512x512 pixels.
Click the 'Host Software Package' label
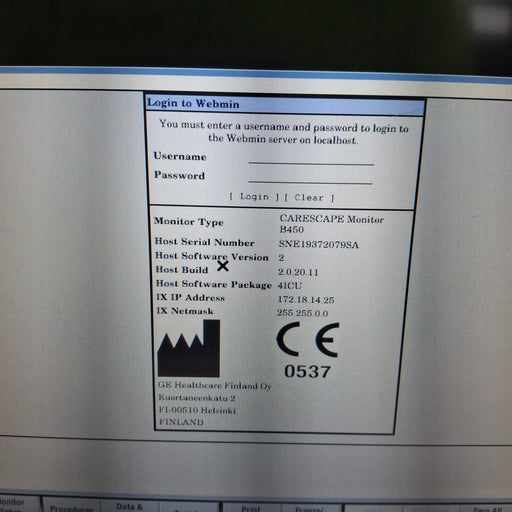214,284
